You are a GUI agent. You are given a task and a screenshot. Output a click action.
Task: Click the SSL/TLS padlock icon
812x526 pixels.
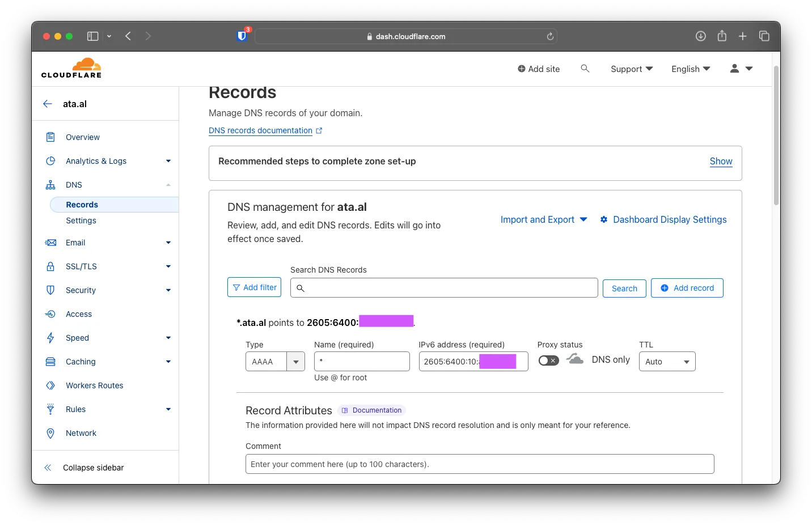coord(50,266)
